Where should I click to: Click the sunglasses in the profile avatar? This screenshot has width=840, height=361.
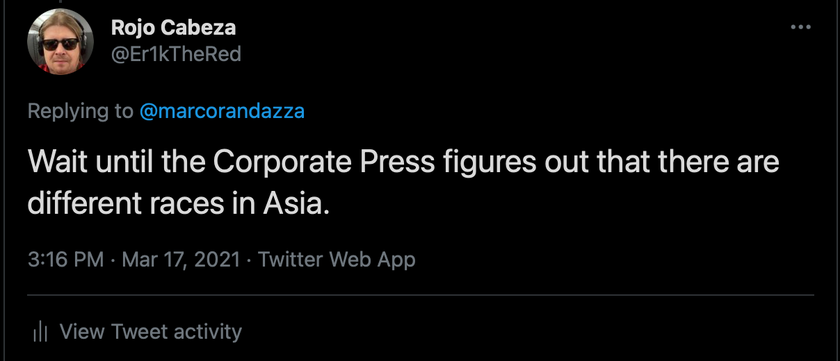pos(60,44)
